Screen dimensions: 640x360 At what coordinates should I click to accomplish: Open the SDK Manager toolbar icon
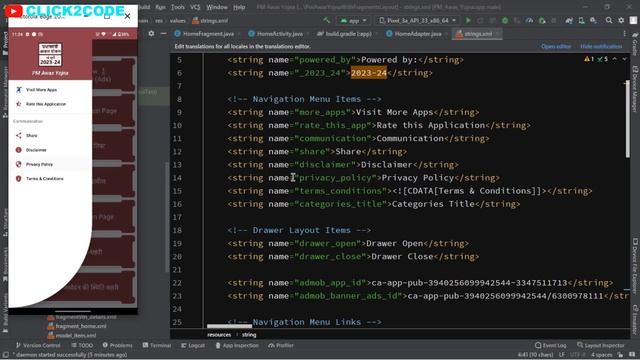(593, 20)
